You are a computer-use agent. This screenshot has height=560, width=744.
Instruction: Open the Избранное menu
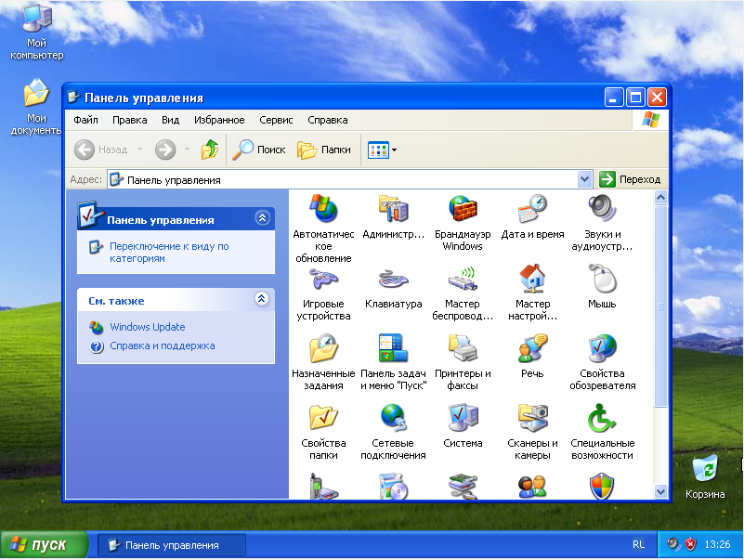point(219,120)
